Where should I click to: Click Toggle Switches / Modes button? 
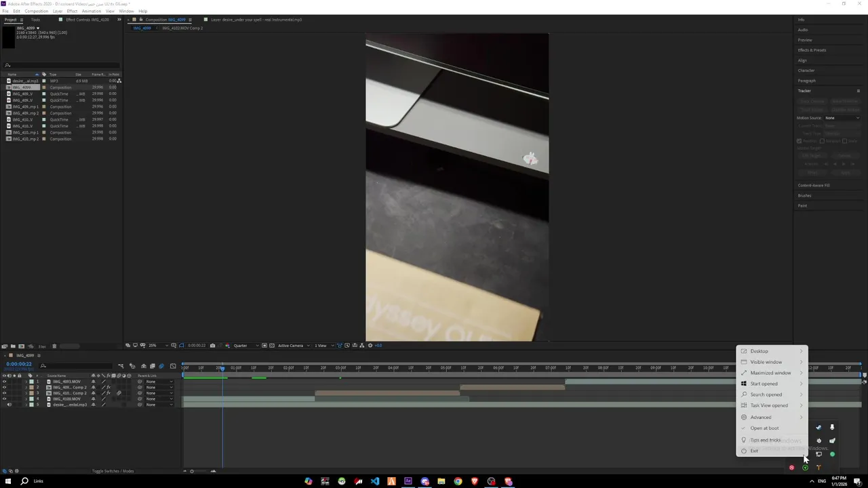(x=113, y=471)
